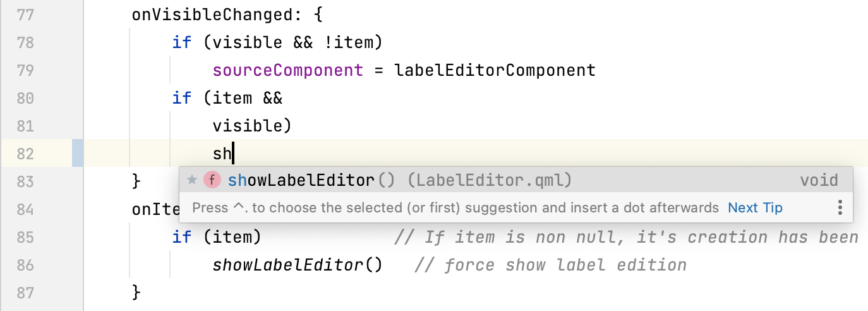The height and width of the screenshot is (311, 868).
Task: Select the showLabelEditor() completion suggestion
Action: [x=301, y=181]
